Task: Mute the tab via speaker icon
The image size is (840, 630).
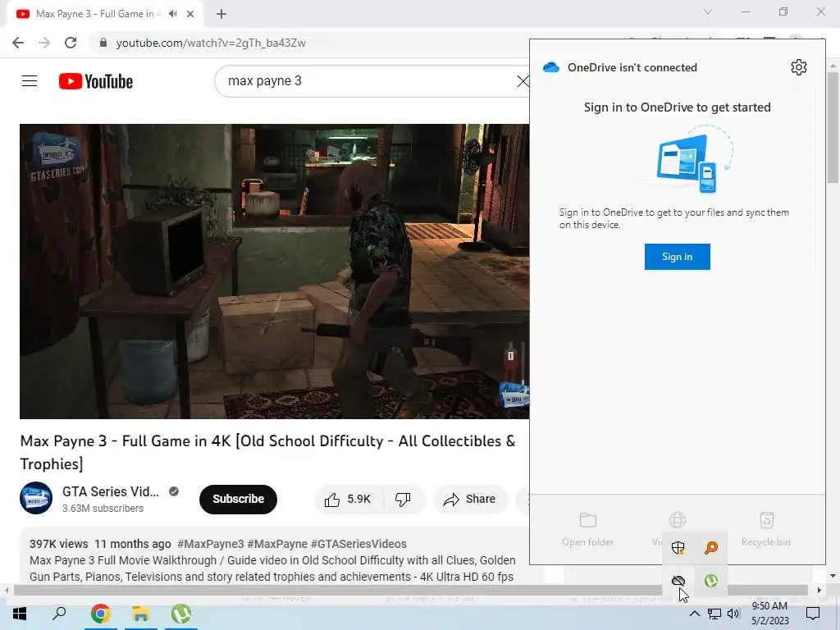Action: (x=172, y=14)
